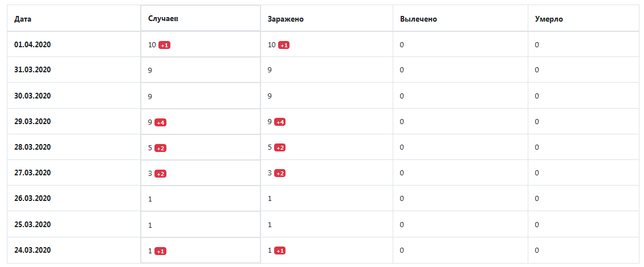Screen dimensions: 644x267
Task: Select the 30.03.2020 date cell
Action: (32, 96)
